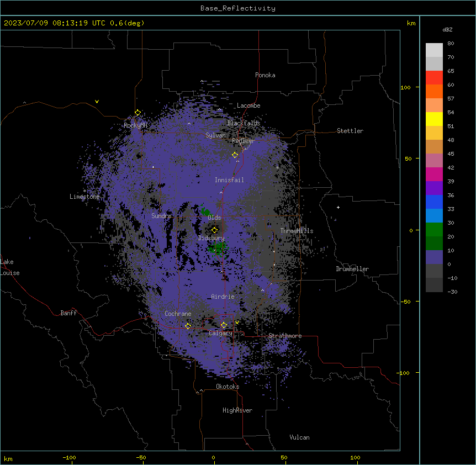The width and height of the screenshot is (476, 465).
Task: Click the Sylvan label
Action: [215, 135]
